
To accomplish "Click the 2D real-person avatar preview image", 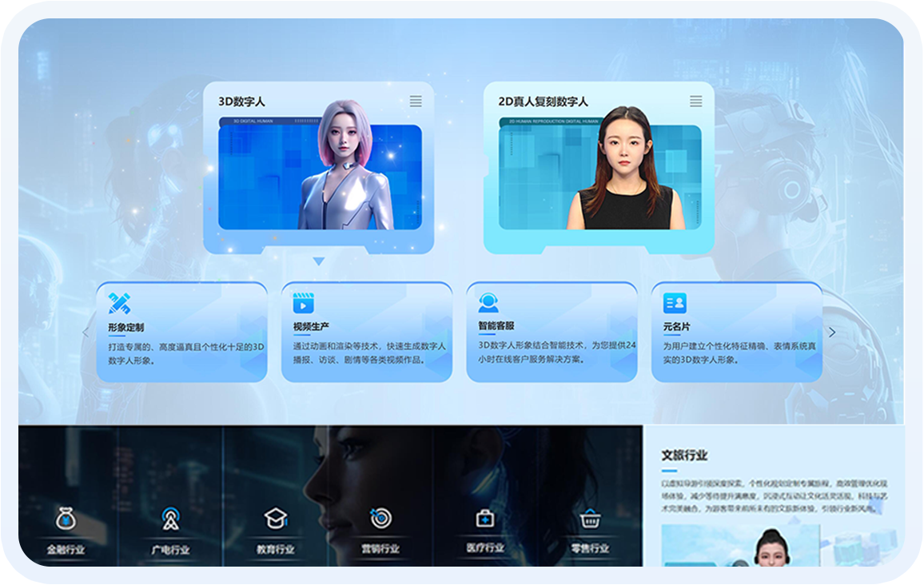I will [599, 176].
